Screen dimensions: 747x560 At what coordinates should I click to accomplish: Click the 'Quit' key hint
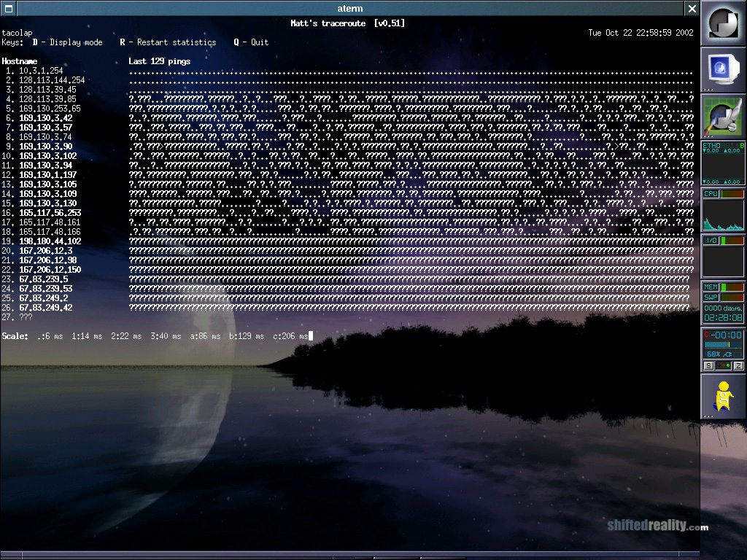(x=251, y=42)
